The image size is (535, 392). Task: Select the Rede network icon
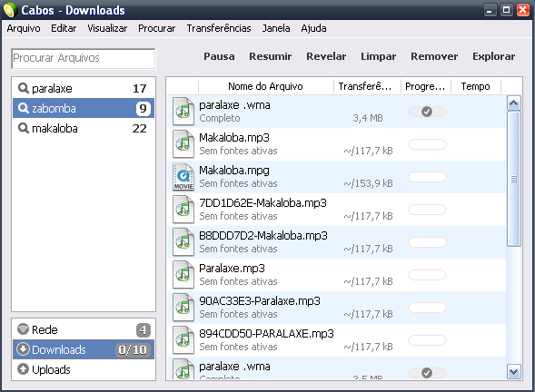23,329
